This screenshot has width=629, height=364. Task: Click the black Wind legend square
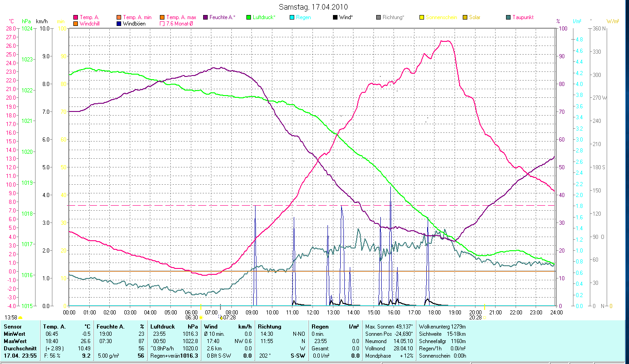coord(335,17)
